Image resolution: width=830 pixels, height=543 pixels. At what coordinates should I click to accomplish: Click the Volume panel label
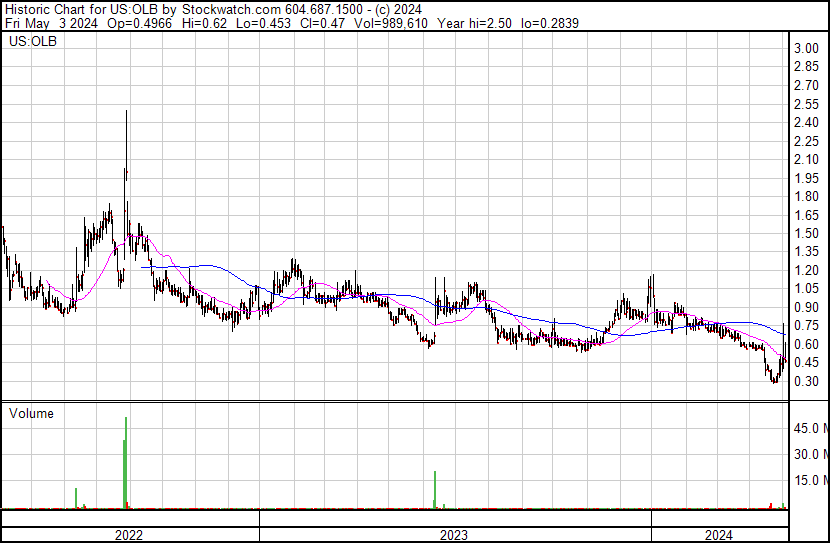point(31,413)
